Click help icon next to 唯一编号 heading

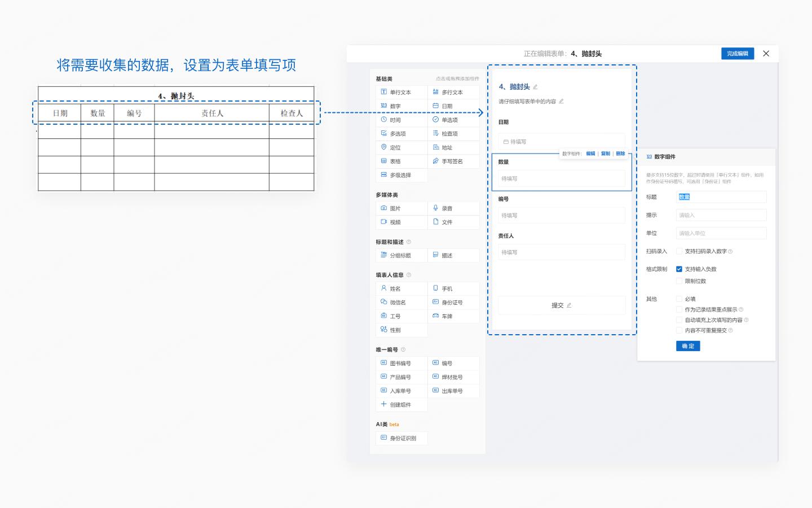click(x=403, y=349)
